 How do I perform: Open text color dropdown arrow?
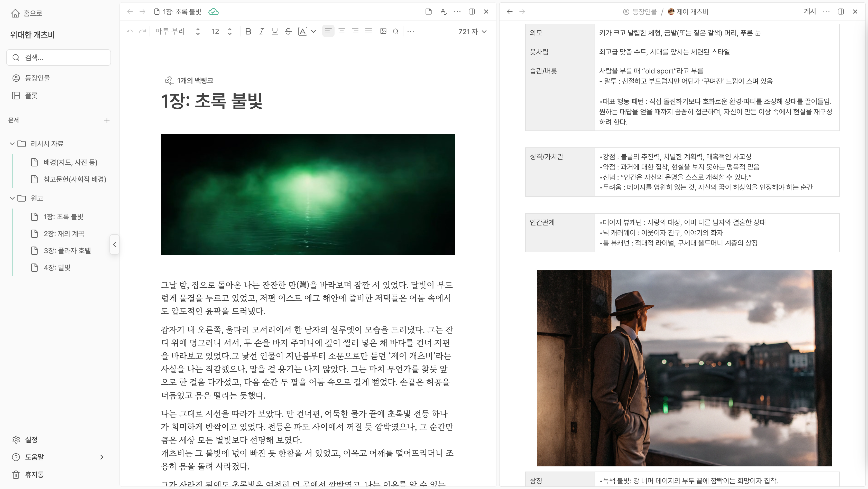pyautogui.click(x=314, y=31)
